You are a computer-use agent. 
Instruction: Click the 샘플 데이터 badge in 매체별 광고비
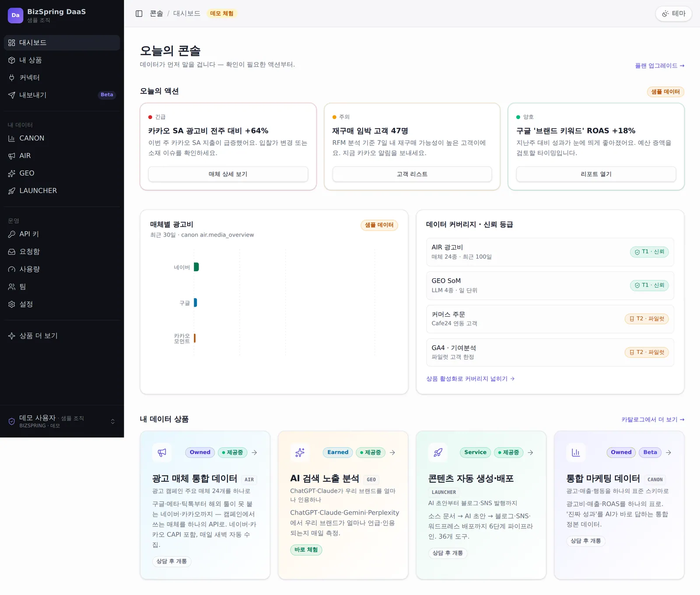click(x=379, y=225)
